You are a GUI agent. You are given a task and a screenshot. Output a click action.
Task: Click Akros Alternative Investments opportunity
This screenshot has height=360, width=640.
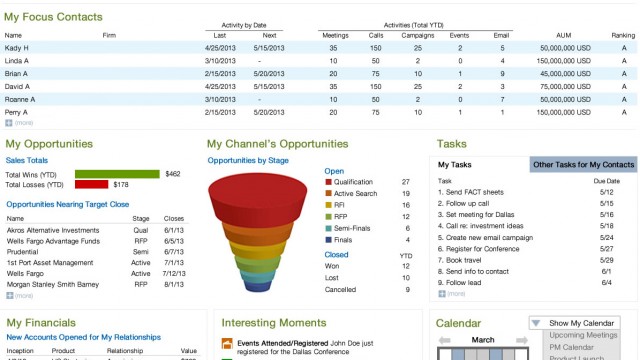53,230
